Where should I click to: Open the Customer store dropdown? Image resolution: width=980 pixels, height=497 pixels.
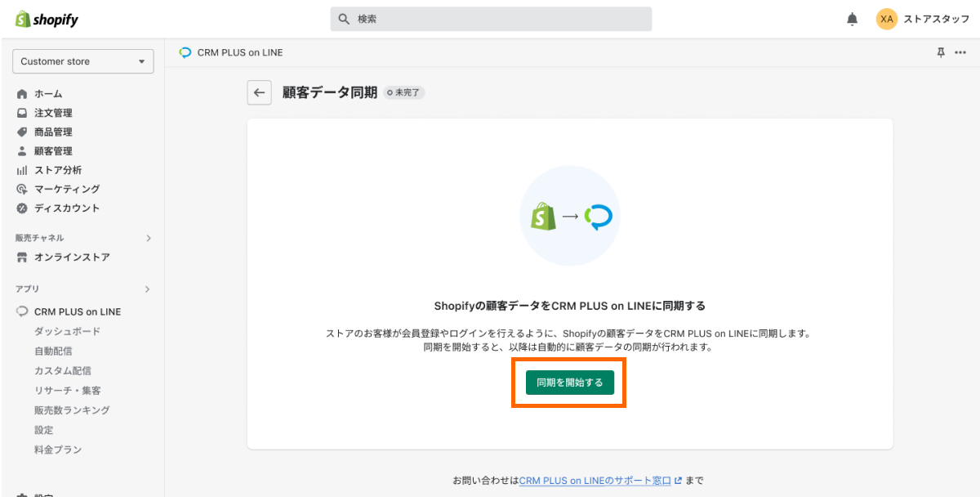click(x=83, y=61)
